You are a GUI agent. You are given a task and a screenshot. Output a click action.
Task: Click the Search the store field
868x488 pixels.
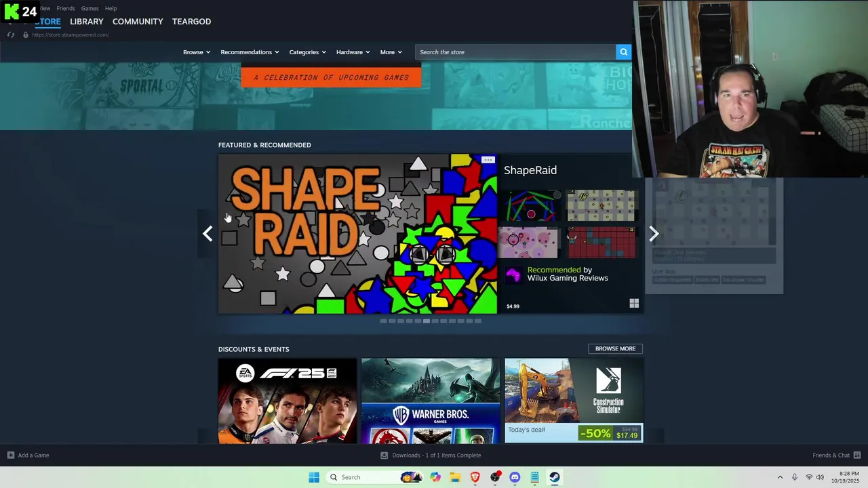[x=515, y=52]
